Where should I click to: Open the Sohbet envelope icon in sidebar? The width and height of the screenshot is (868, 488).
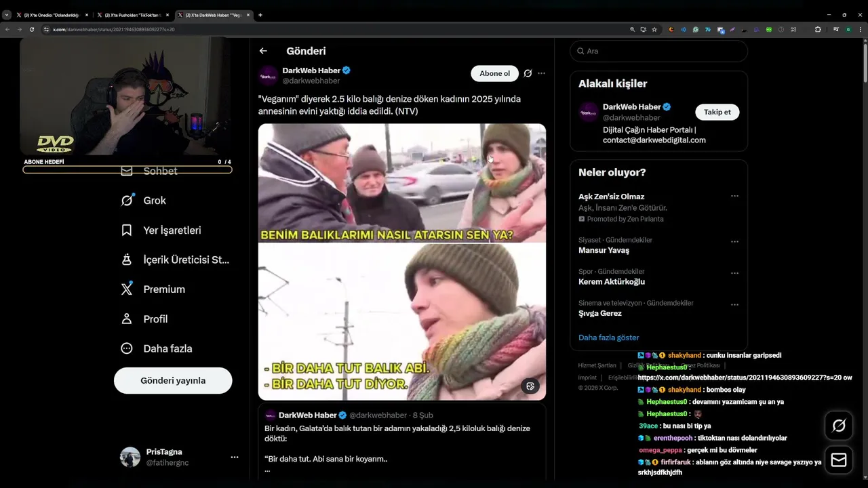[x=127, y=171]
